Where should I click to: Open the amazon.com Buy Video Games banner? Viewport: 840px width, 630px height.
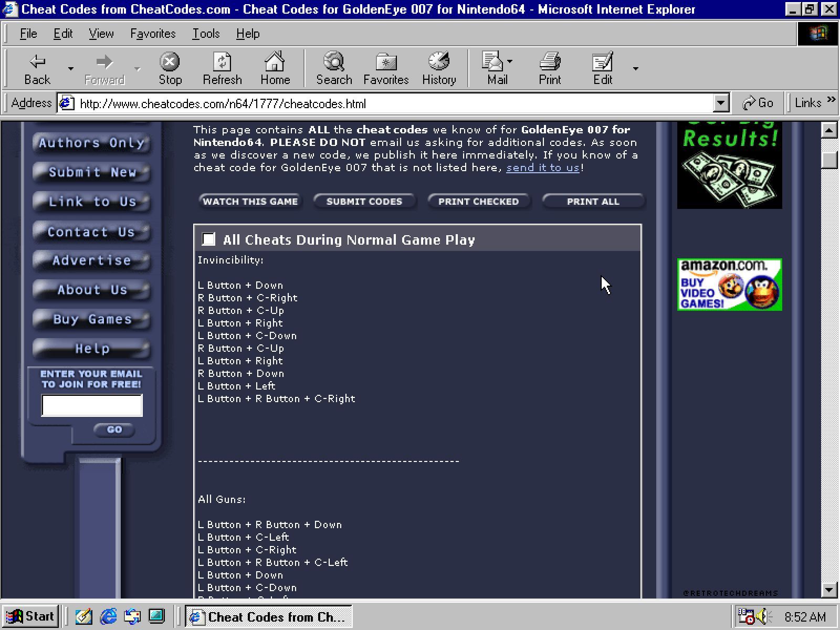pos(730,285)
